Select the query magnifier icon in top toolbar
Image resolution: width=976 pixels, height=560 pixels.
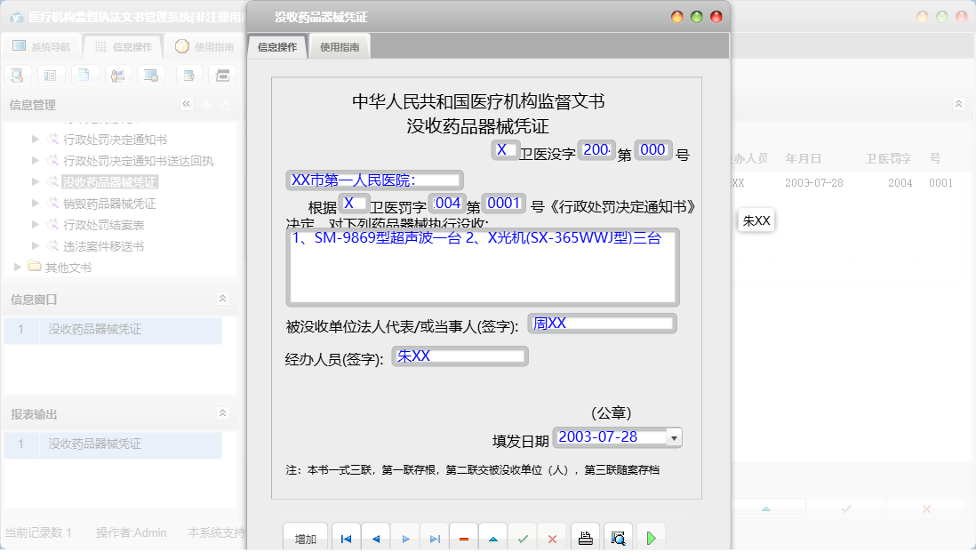16,75
